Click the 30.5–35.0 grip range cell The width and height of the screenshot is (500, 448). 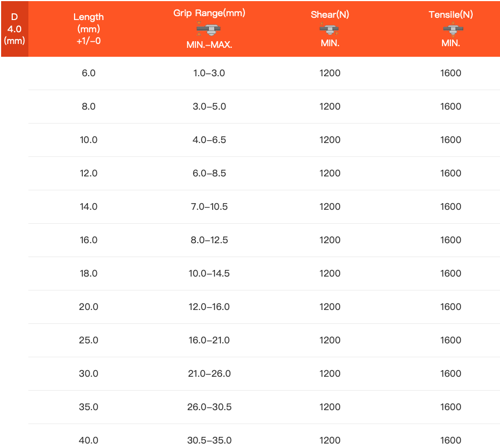pos(209,440)
